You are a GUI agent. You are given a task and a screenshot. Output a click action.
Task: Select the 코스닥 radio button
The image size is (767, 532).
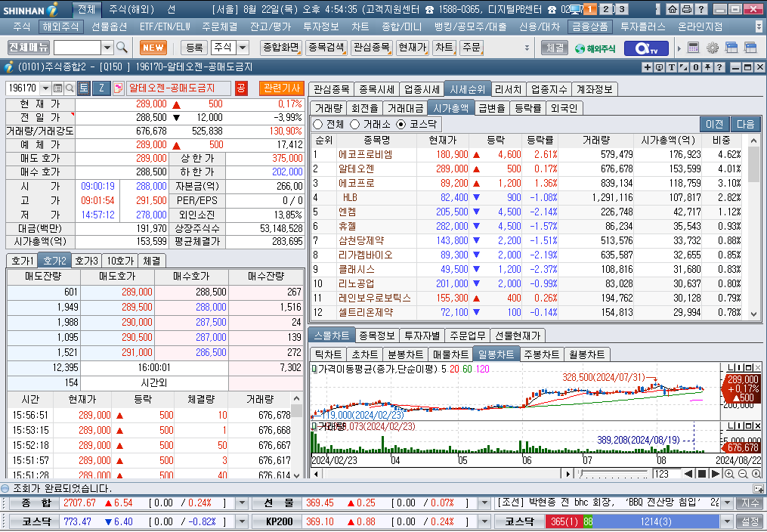pyautogui.click(x=401, y=124)
